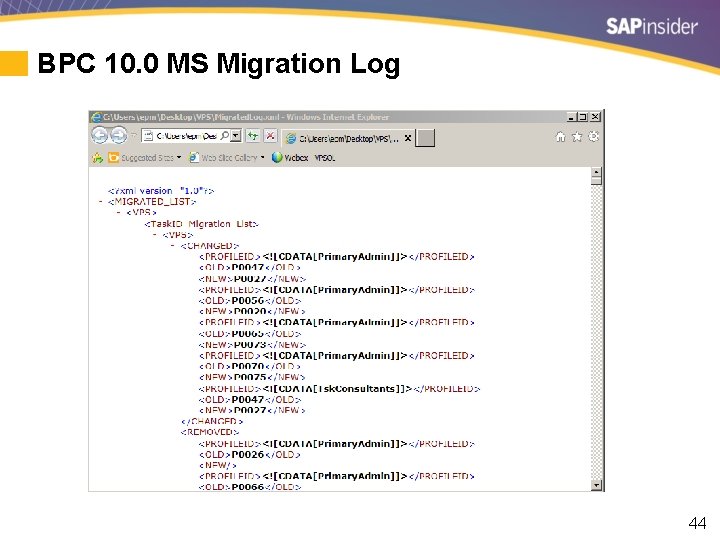
Task: Click the OLD value P0066
Action: tap(248, 487)
